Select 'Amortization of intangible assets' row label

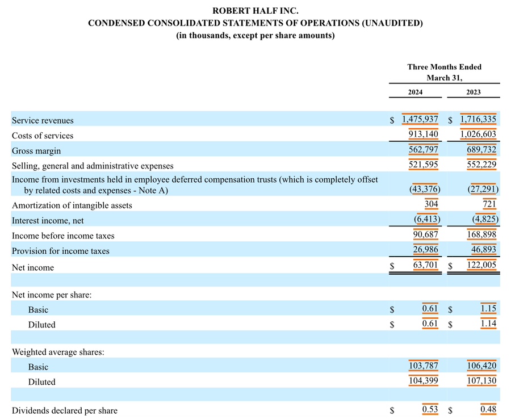pos(72,205)
